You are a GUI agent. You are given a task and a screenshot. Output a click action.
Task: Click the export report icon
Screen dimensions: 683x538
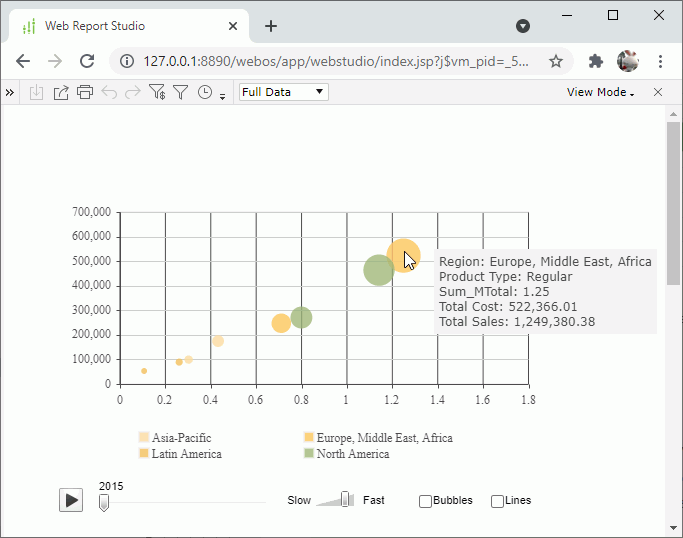click(x=60, y=92)
